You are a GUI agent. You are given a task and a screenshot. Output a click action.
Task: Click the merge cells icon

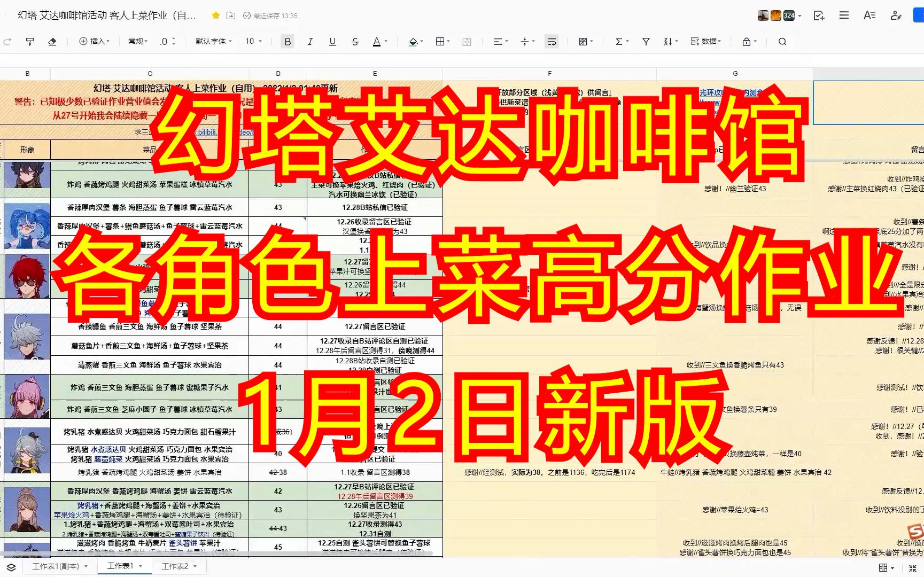point(467,42)
